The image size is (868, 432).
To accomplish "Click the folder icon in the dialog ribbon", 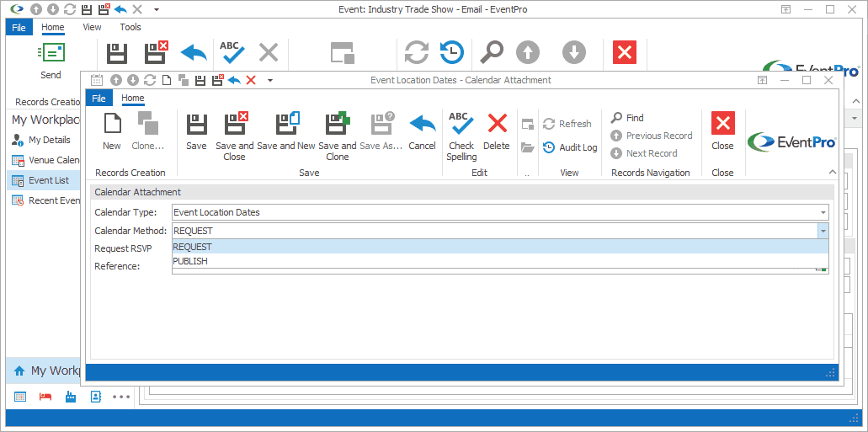I will pyautogui.click(x=528, y=147).
